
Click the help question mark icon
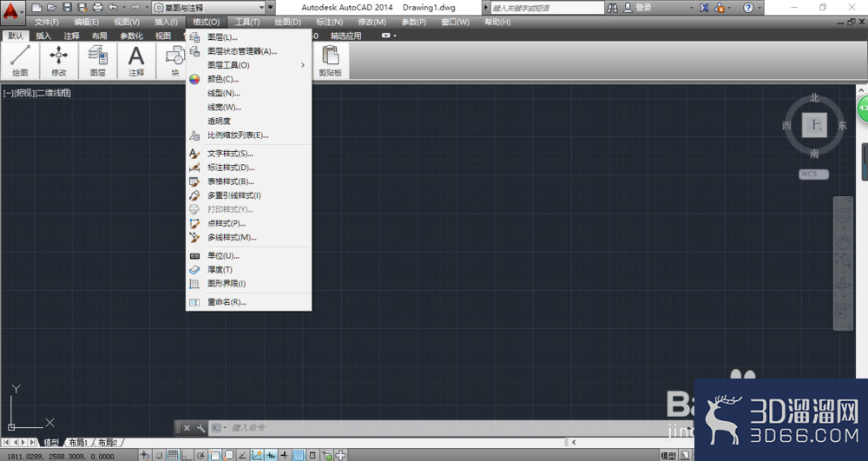[x=748, y=8]
